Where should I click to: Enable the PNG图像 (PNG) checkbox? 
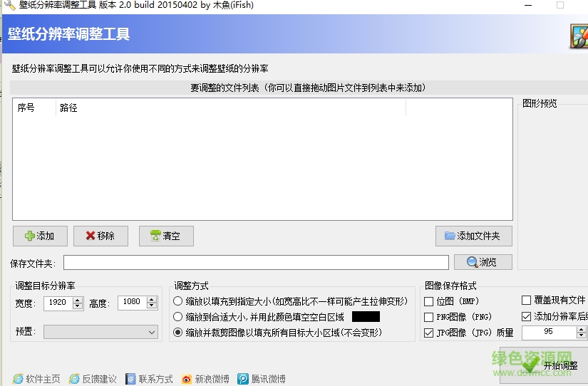click(428, 317)
